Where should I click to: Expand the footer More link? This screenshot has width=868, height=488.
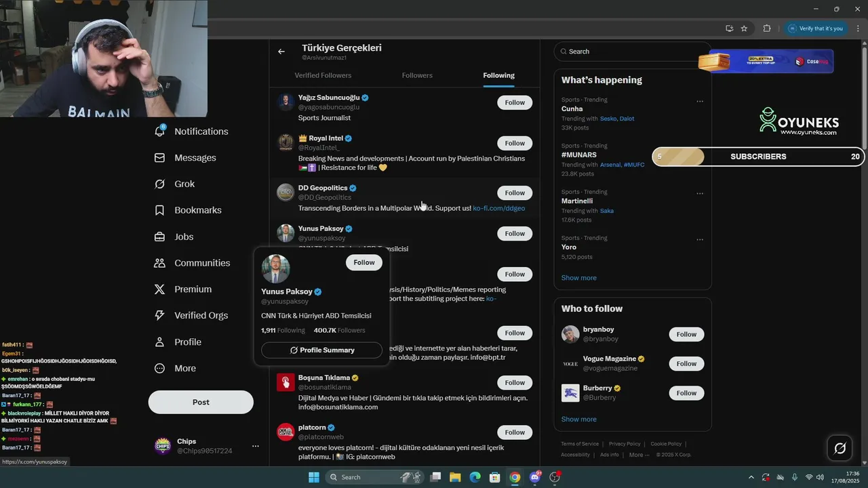tap(639, 455)
